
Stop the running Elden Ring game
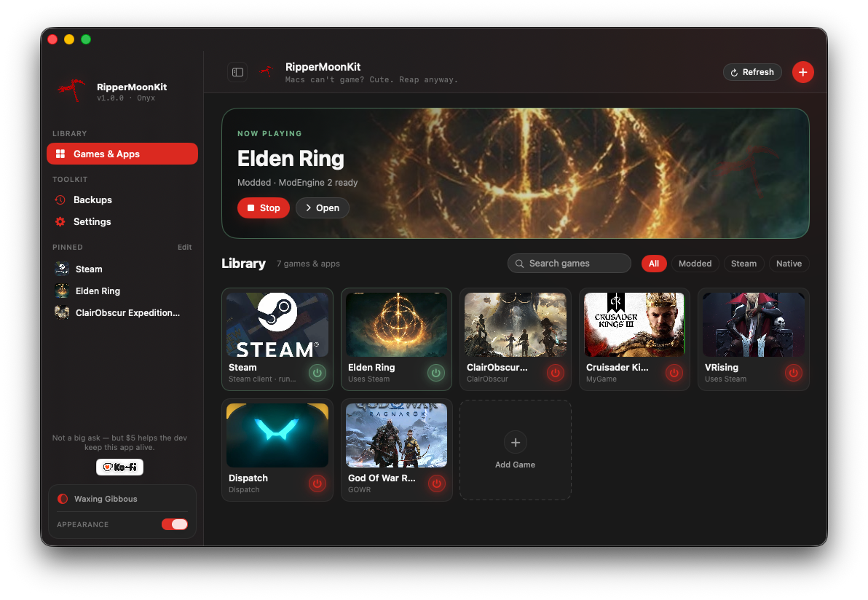point(264,208)
